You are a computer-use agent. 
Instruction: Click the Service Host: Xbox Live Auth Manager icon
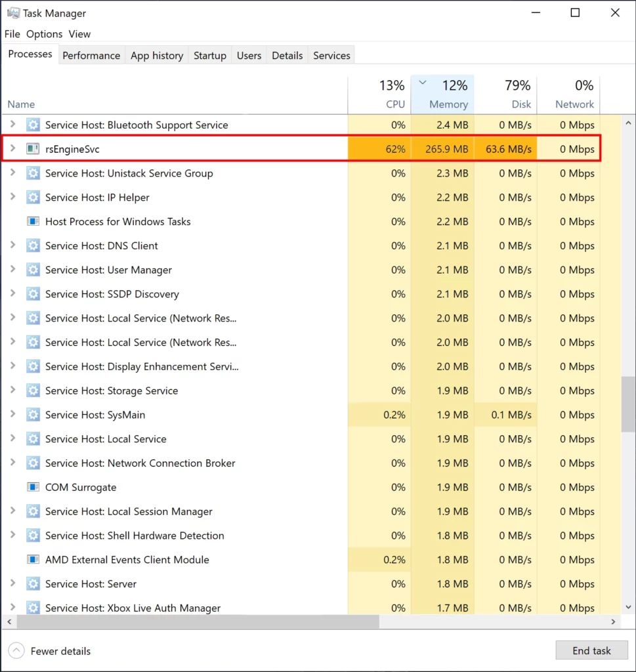[33, 608]
